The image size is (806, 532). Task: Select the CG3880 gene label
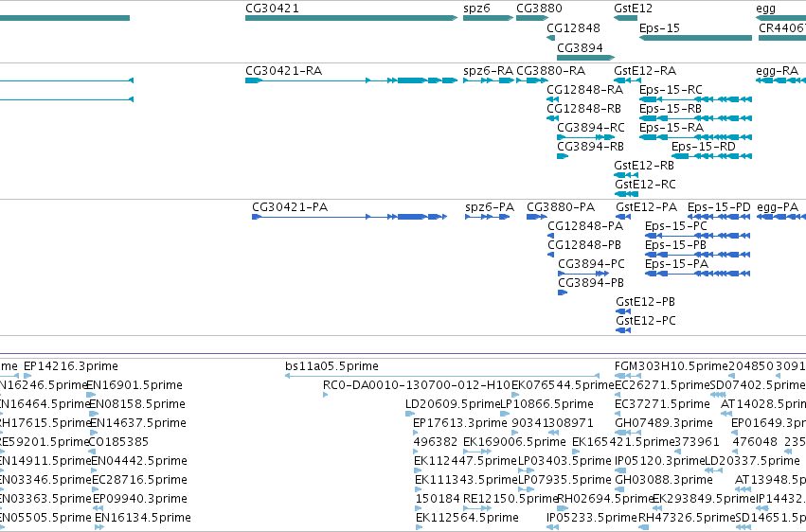click(539, 9)
